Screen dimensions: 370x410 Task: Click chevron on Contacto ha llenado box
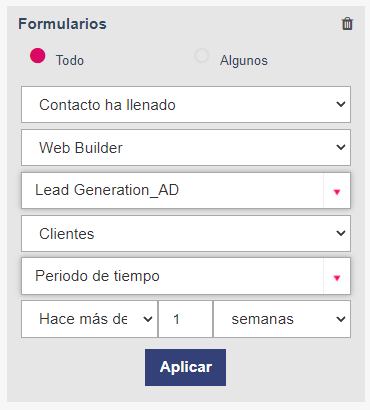341,104
